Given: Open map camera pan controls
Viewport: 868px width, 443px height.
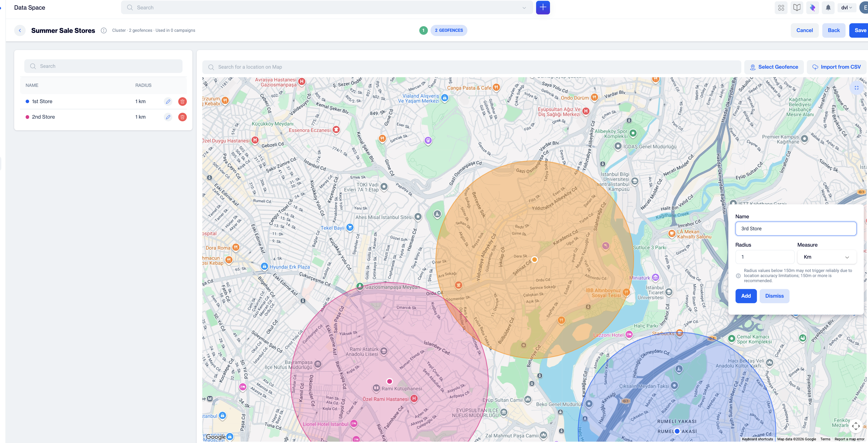Looking at the screenshot, I should click(x=856, y=426).
